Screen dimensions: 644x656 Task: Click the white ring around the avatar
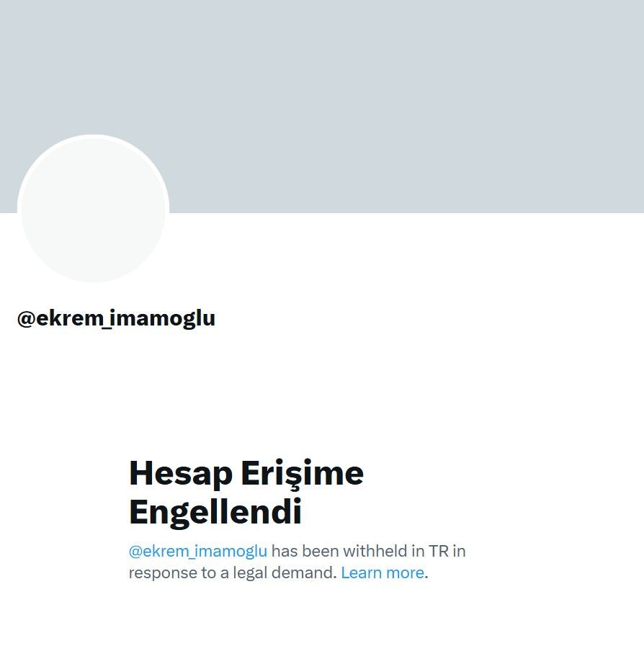point(94,136)
